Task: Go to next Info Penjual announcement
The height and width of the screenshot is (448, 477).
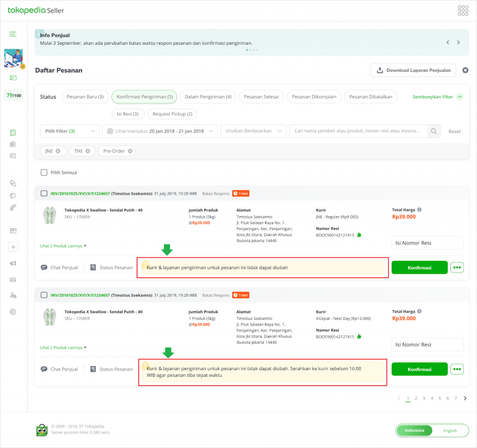Action: pyautogui.click(x=458, y=42)
